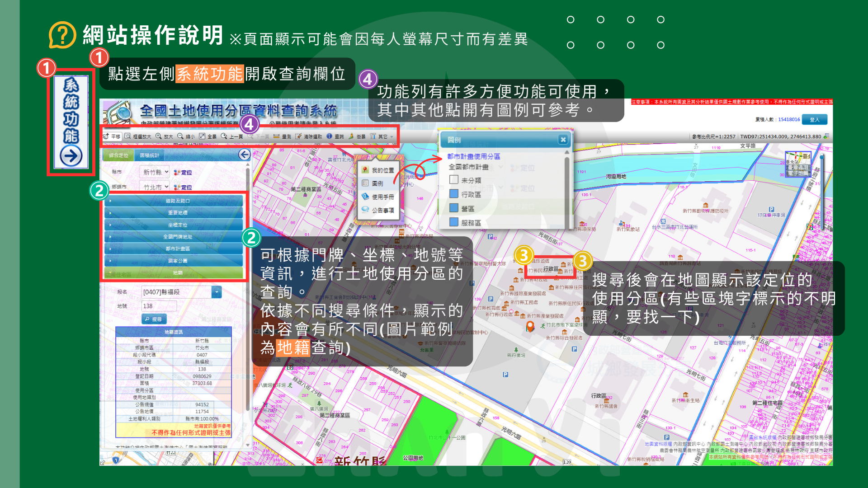The height and width of the screenshot is (488, 868).
Task: Open the 段名 combo box arrow
Action: coord(217,292)
